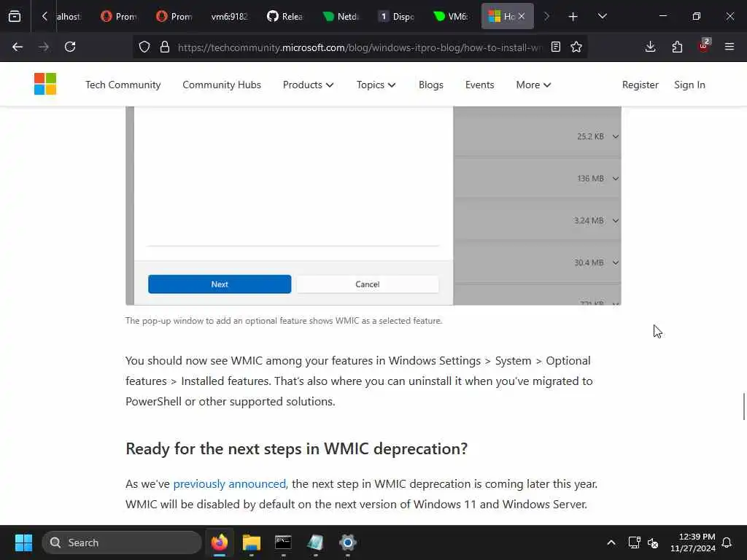Screen dimensions: 747x560
Task: Show hidden system tray icons
Action: coord(611,542)
